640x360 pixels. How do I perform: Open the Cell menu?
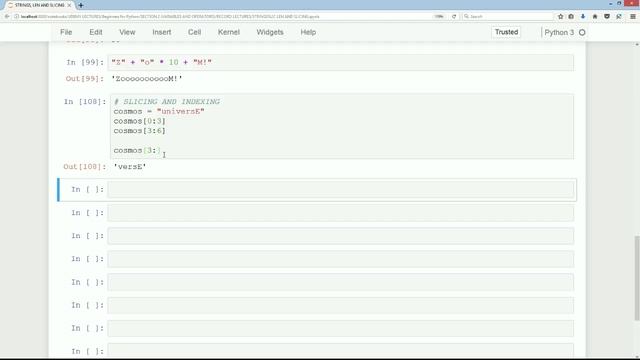point(194,32)
